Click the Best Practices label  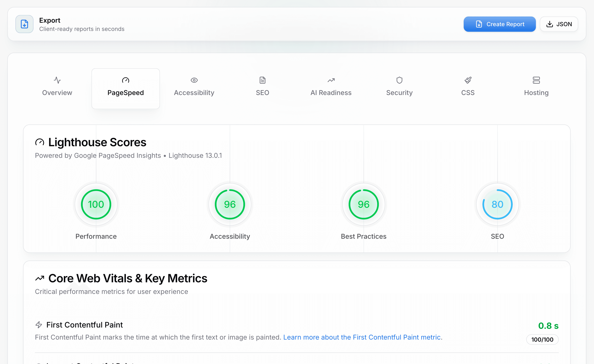coord(364,236)
